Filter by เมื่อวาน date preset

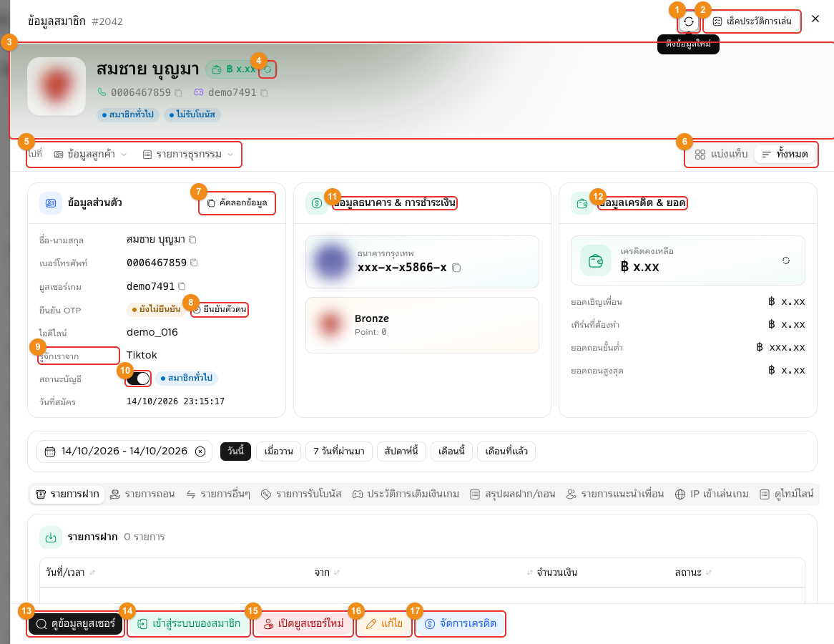(x=279, y=452)
